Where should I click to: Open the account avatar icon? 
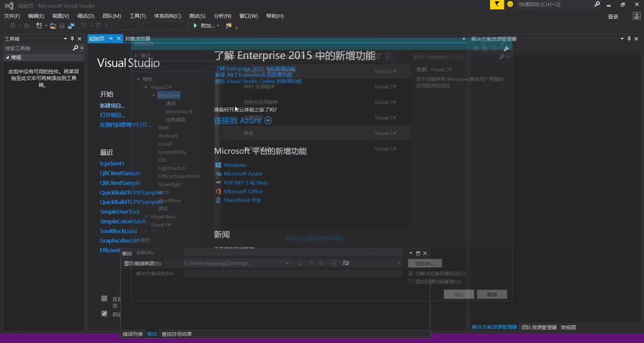(636, 16)
